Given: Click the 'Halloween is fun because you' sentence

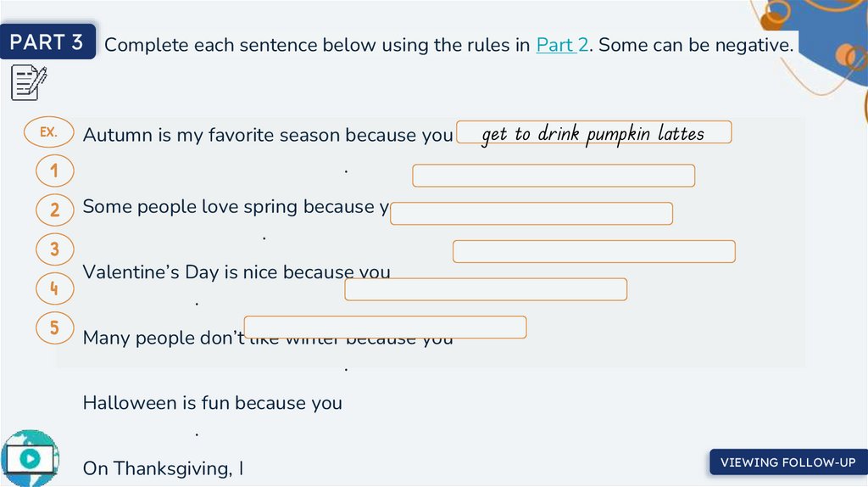Looking at the screenshot, I should (212, 403).
